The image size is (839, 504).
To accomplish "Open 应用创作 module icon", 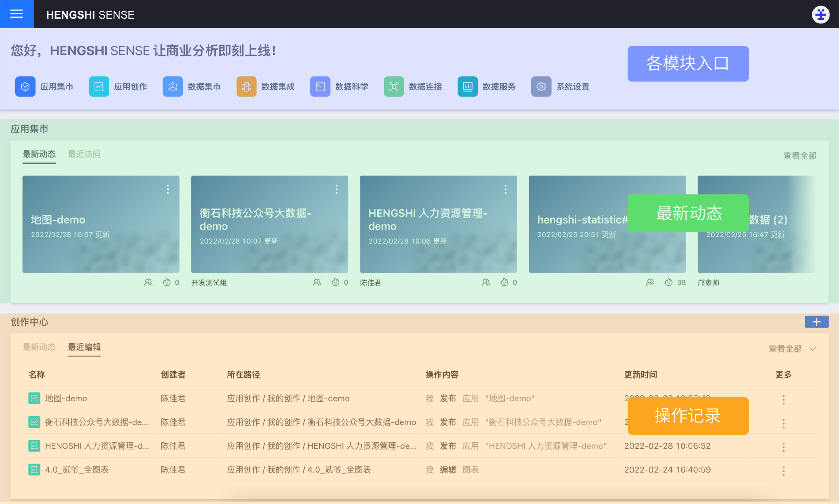I will tap(99, 86).
